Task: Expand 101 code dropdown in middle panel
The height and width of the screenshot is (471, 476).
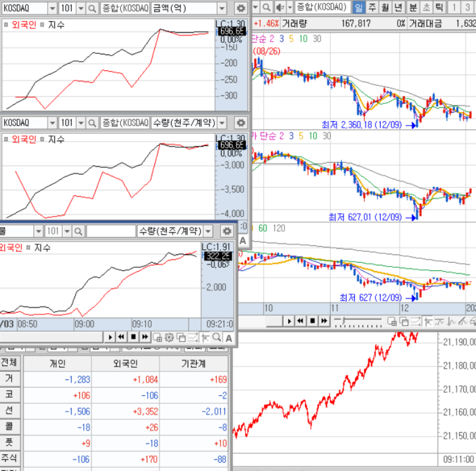Action: click(81, 122)
